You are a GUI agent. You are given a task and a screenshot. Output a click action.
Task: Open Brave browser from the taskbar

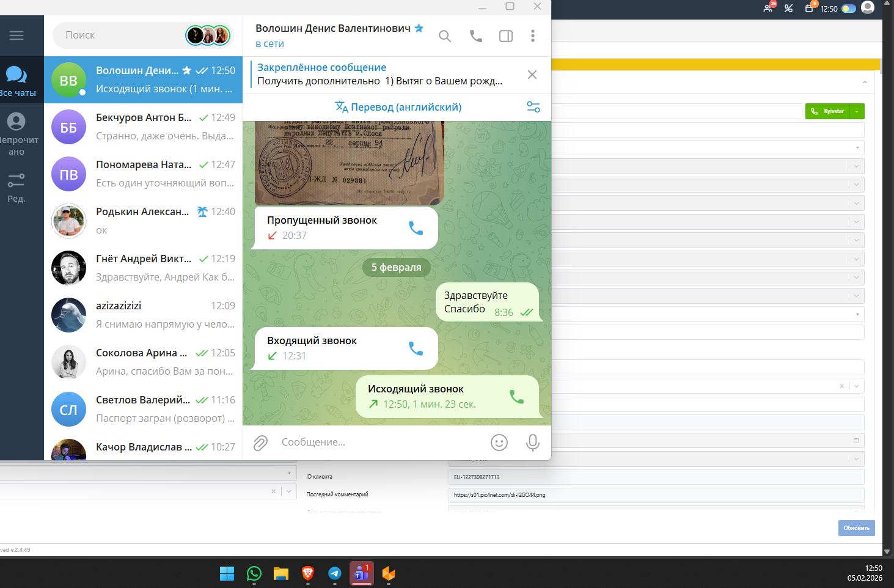point(308,573)
